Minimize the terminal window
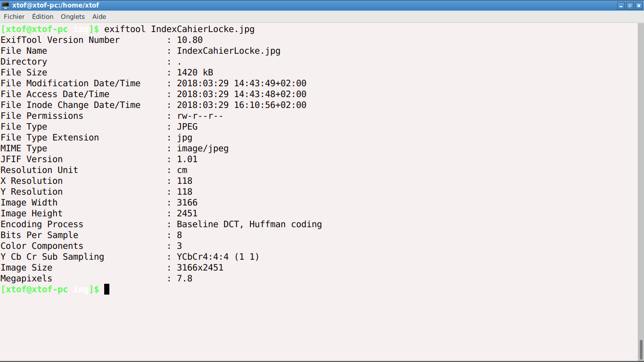Viewport: 644px width, 362px height. 621,6
